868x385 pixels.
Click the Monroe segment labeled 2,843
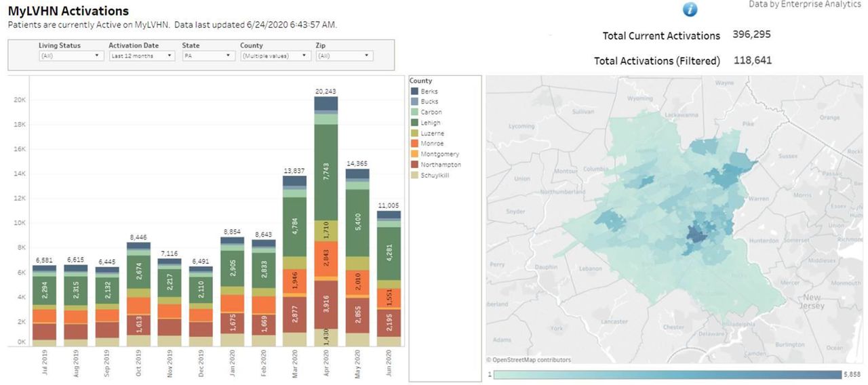pos(326,258)
